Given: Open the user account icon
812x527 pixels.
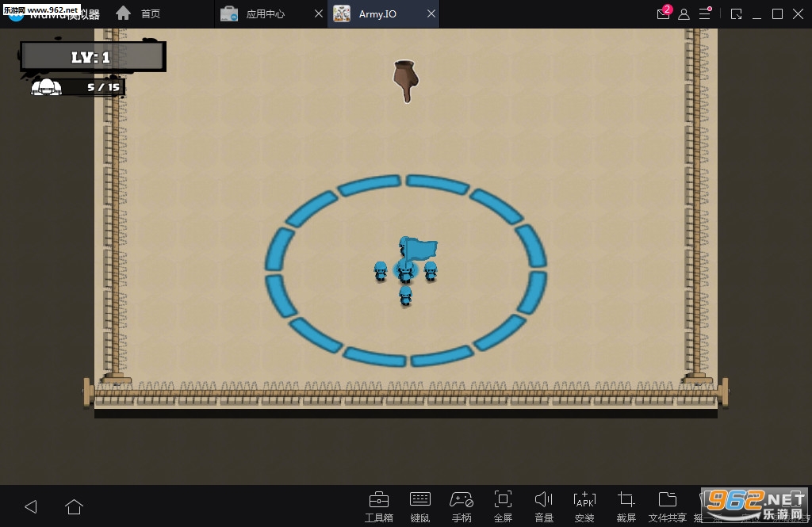Looking at the screenshot, I should click(x=684, y=14).
